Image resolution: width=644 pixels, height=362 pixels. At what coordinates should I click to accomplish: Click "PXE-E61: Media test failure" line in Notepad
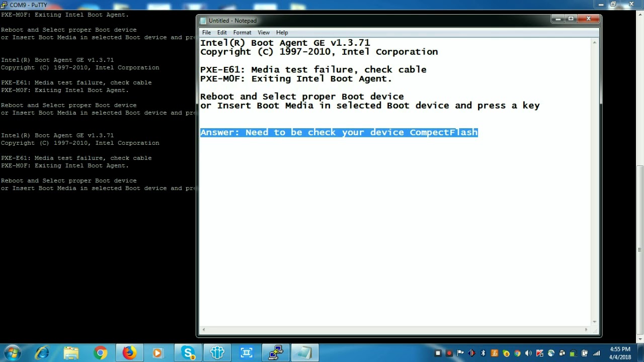[x=313, y=69]
